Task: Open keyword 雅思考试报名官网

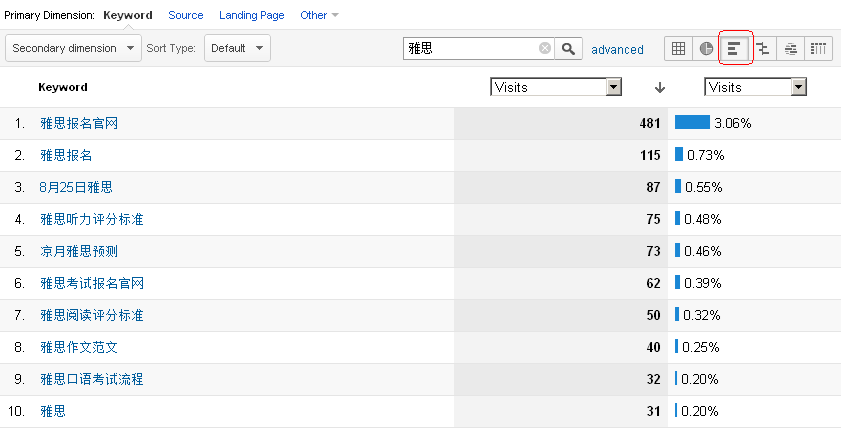Action: [92, 283]
